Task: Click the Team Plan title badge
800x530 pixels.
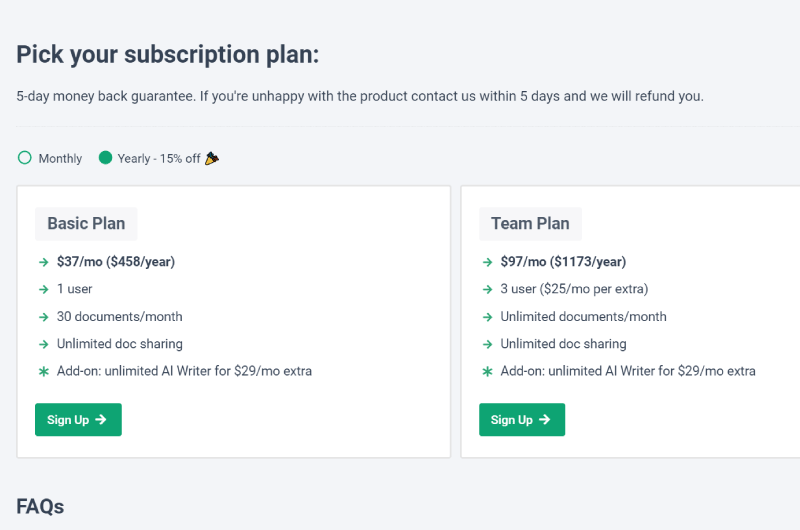Action: [530, 223]
